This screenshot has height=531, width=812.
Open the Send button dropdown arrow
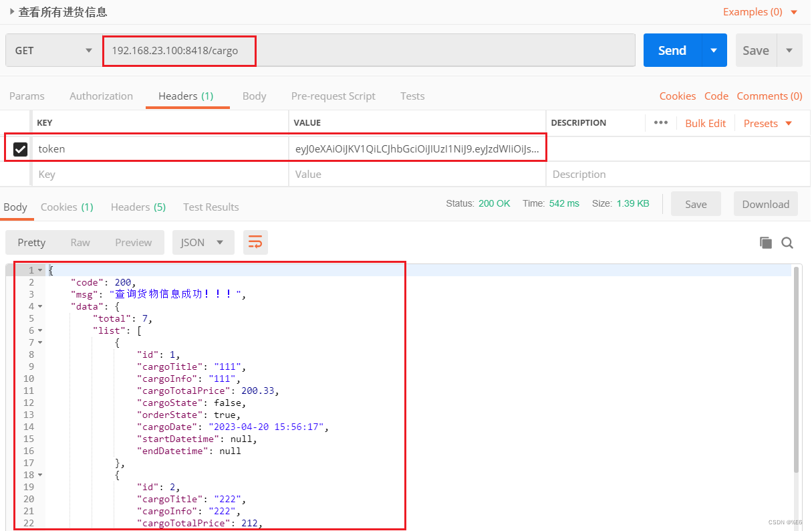[713, 50]
